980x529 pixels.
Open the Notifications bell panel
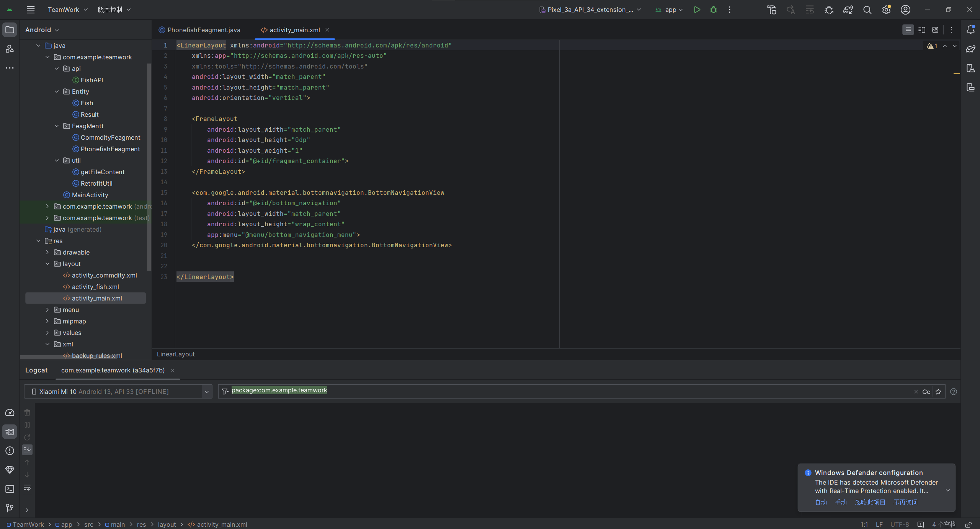point(970,29)
